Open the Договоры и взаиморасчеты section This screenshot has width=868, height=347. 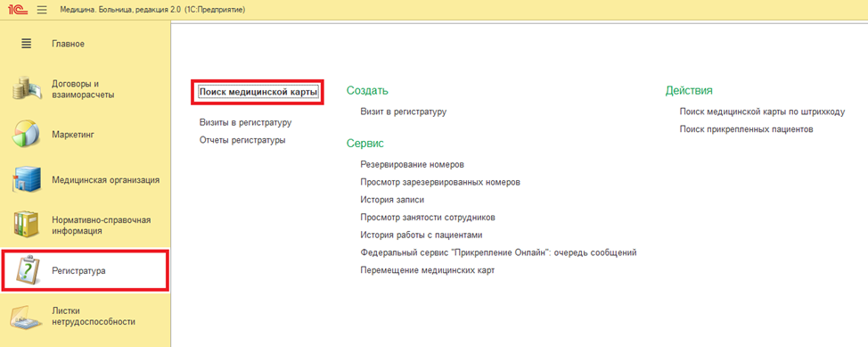point(83,88)
